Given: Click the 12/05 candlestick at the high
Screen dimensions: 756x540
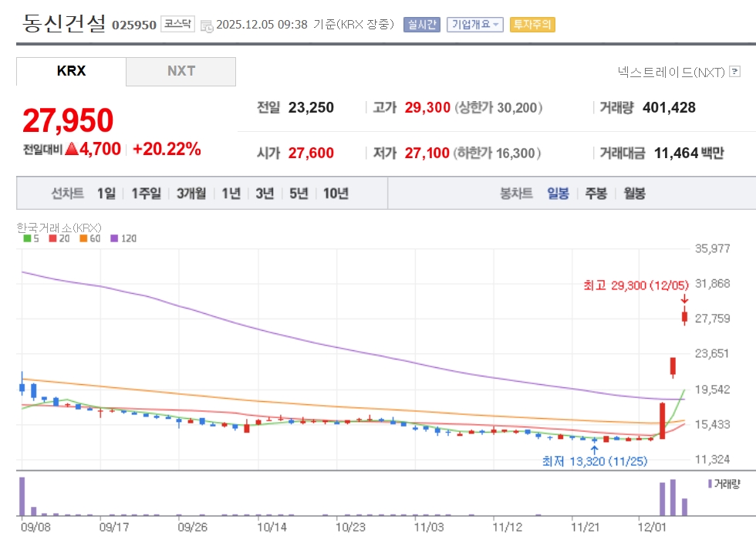Looking at the screenshot, I should 684,316.
